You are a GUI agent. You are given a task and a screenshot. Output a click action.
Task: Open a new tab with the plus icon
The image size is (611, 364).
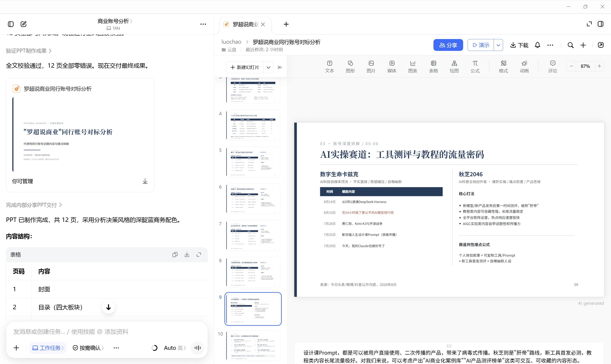(x=286, y=24)
